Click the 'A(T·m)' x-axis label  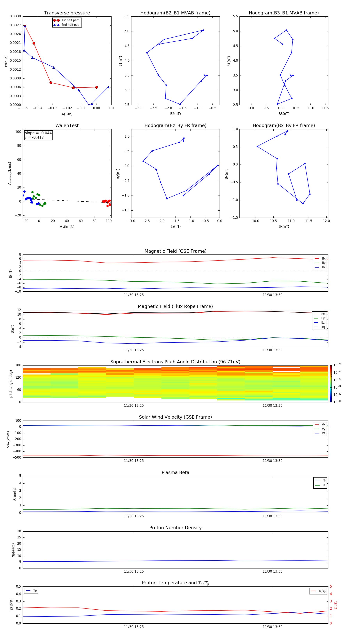pyautogui.click(x=67, y=114)
